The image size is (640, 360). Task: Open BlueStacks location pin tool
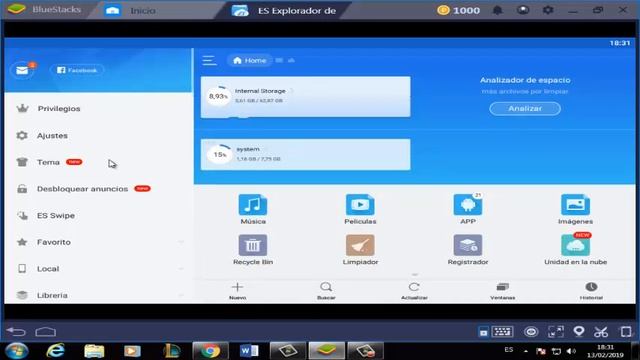(x=579, y=332)
